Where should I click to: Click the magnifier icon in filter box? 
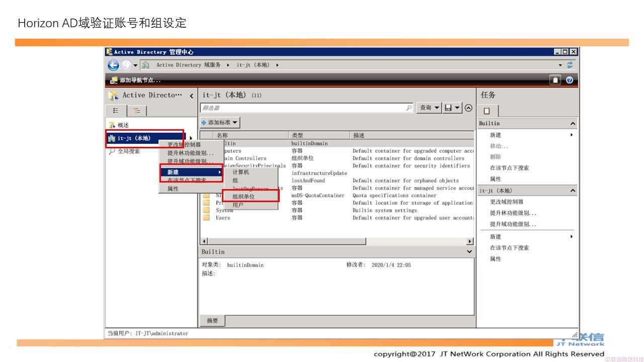(409, 108)
